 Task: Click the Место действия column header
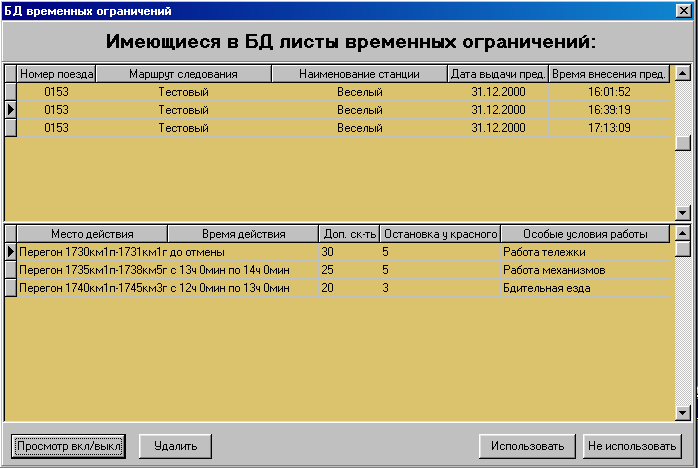coord(92,234)
